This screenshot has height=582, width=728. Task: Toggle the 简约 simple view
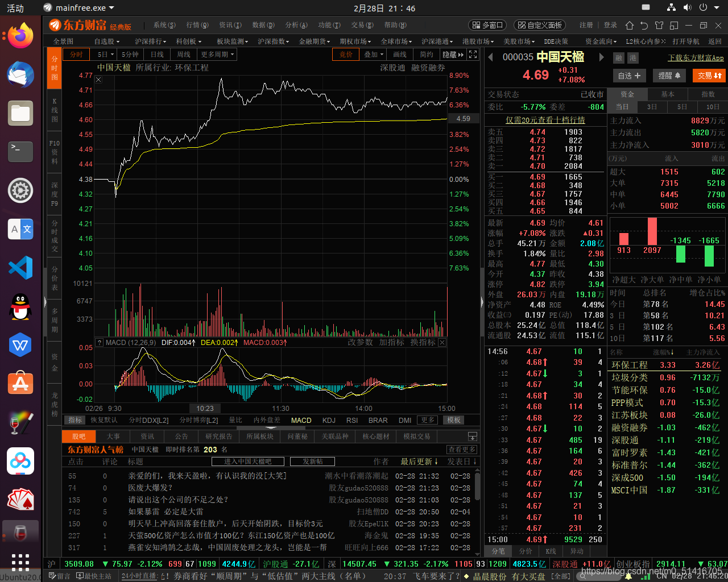(x=427, y=55)
